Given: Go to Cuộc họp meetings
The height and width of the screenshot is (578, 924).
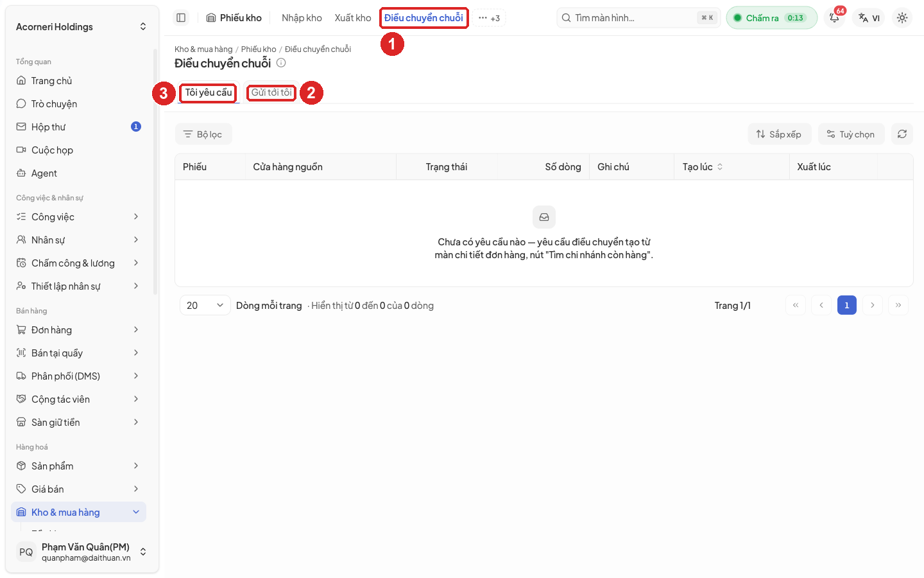Looking at the screenshot, I should pyautogui.click(x=79, y=150).
